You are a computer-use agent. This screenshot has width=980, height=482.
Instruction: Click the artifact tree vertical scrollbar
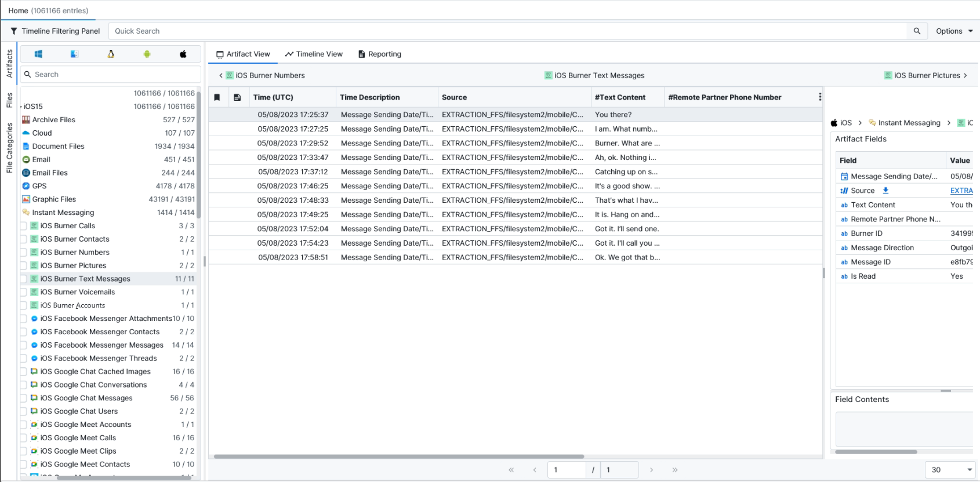198,156
